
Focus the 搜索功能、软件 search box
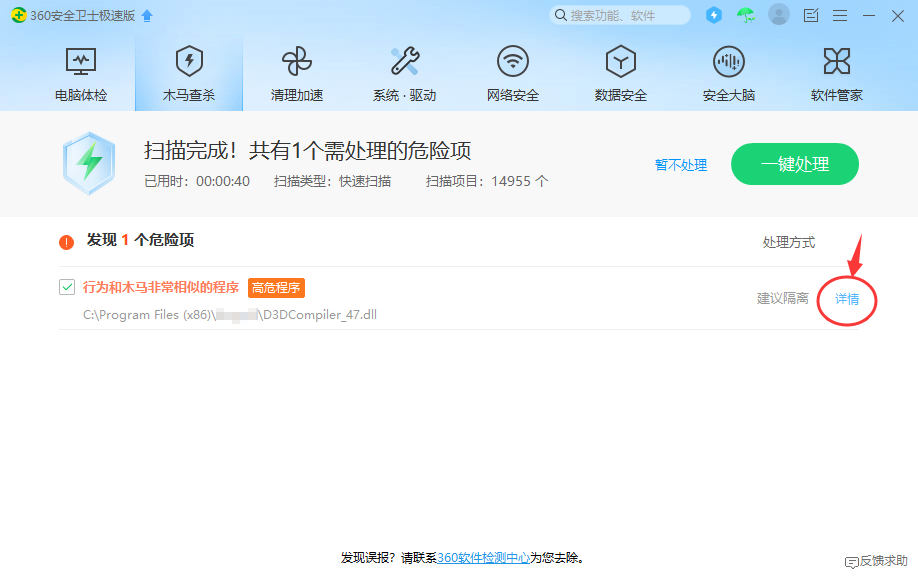pos(625,15)
